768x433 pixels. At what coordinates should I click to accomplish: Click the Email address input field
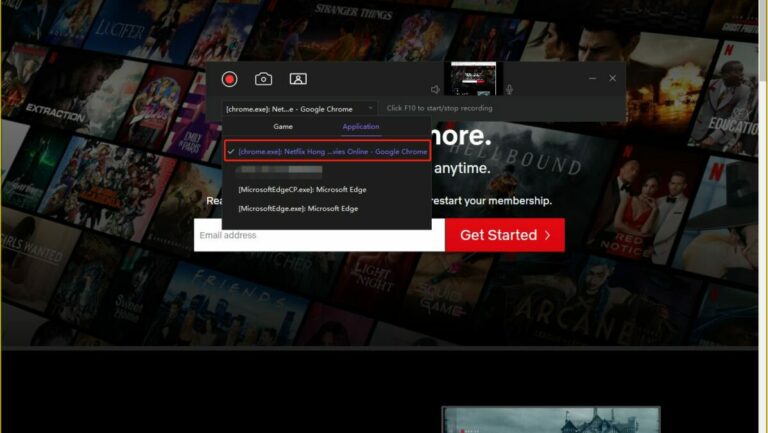(319, 235)
